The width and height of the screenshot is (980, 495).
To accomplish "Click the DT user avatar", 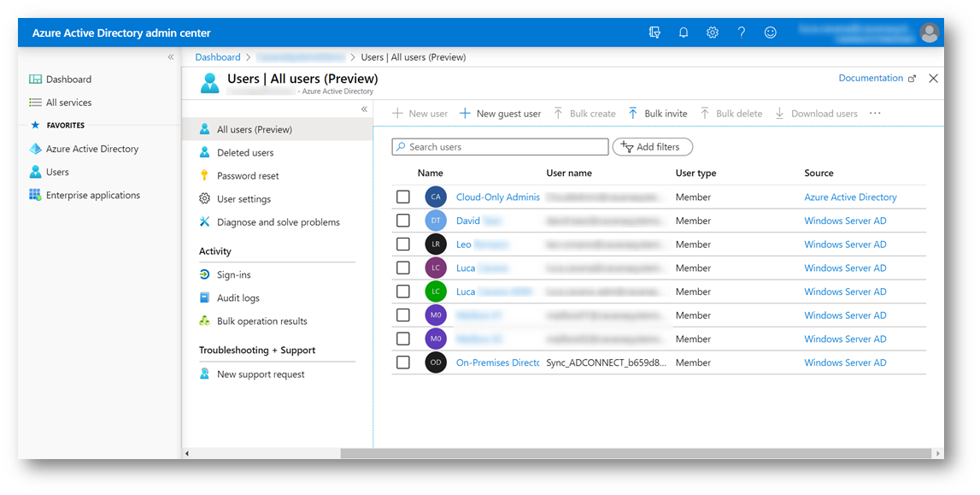I will click(436, 221).
